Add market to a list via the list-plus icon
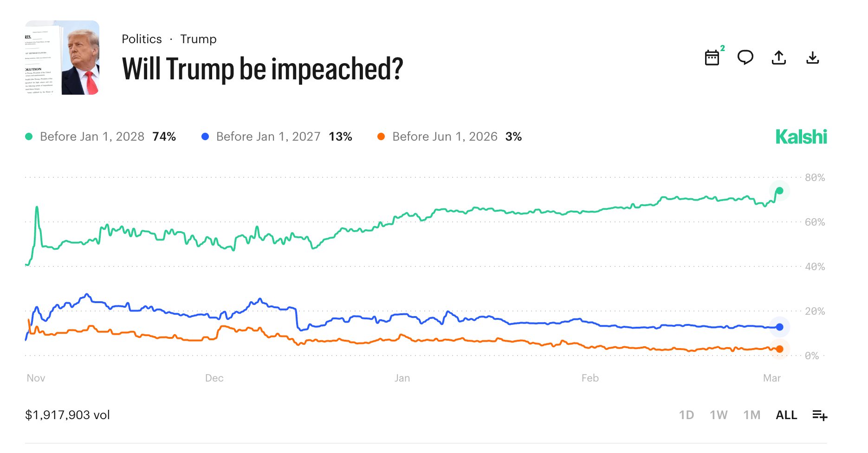 [820, 415]
